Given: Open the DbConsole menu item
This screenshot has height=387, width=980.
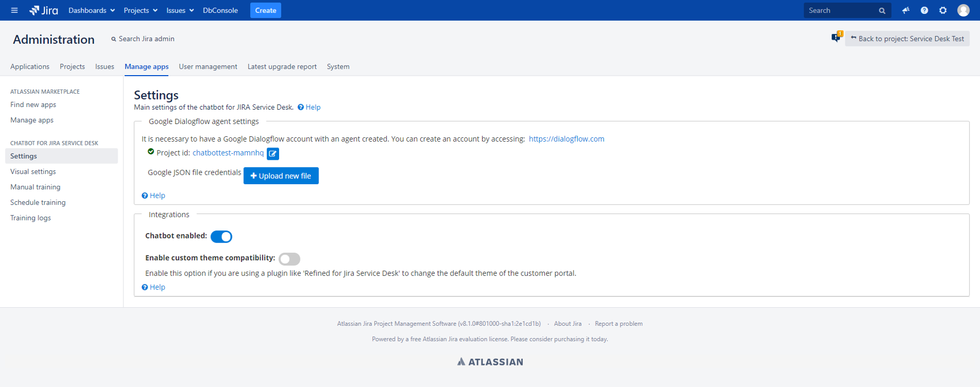Looking at the screenshot, I should pos(220,10).
